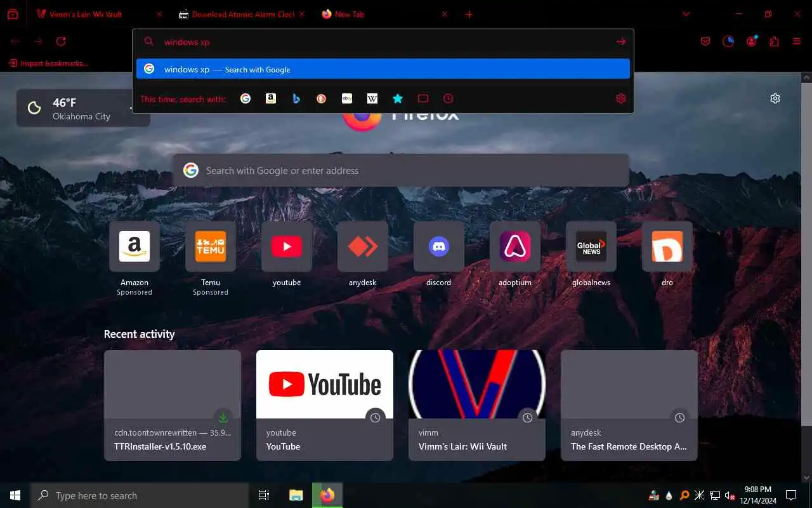Search this time with Wikipedia

pyautogui.click(x=372, y=98)
